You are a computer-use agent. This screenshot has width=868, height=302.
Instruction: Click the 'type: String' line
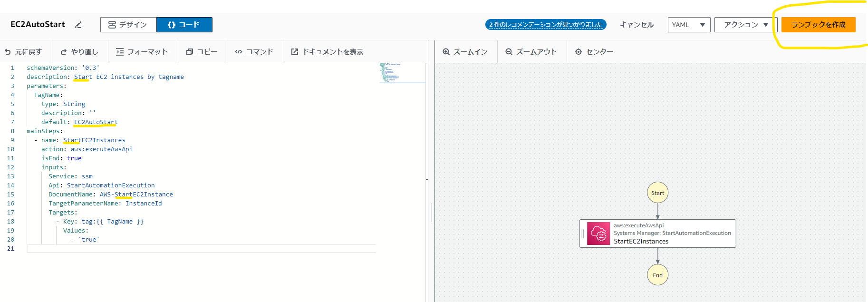(x=63, y=104)
